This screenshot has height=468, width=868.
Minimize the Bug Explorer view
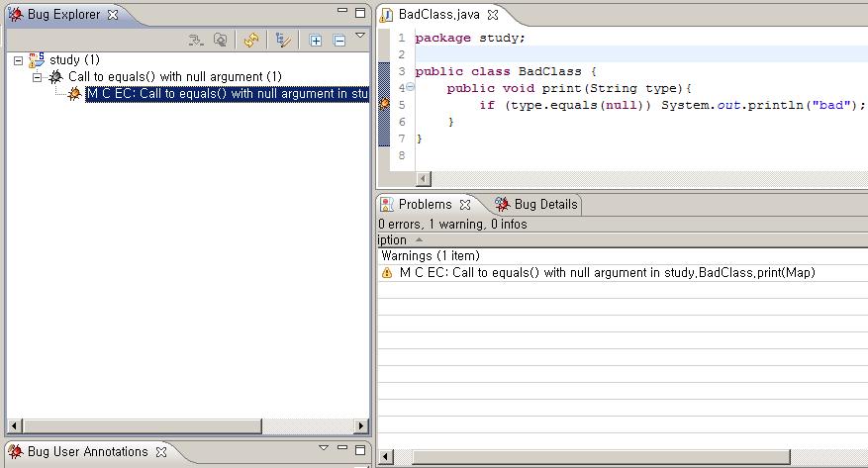(x=342, y=11)
